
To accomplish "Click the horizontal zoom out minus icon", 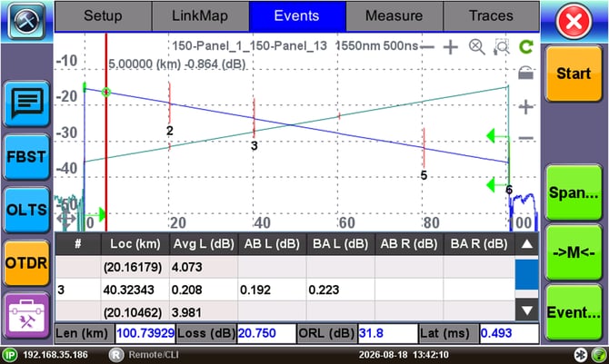I will tap(427, 47).
